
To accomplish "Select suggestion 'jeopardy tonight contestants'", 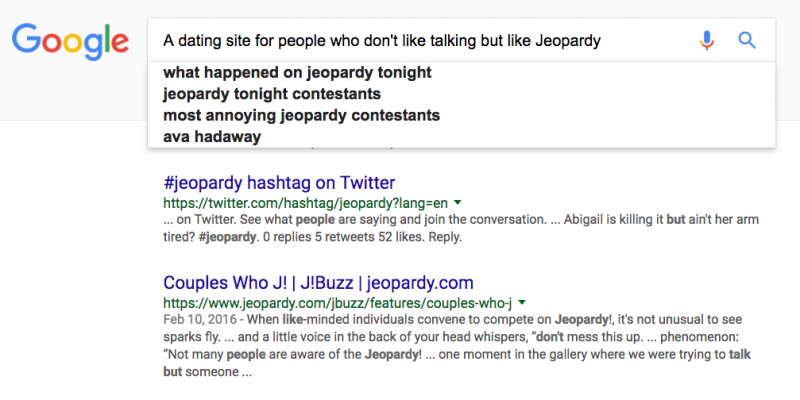I will point(272,94).
